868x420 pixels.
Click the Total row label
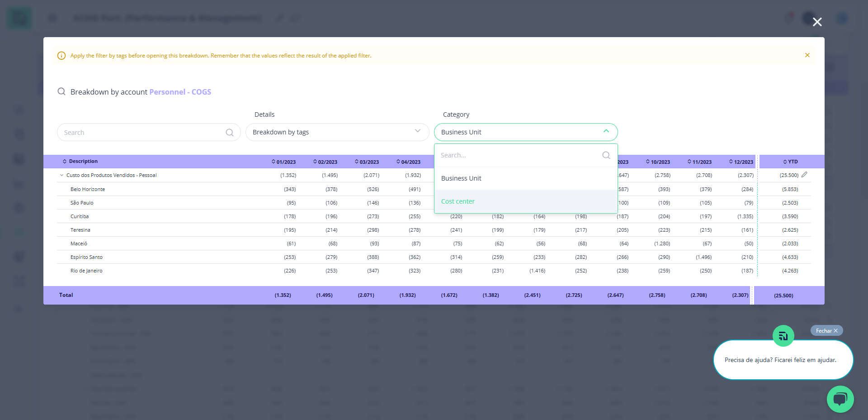[66, 295]
